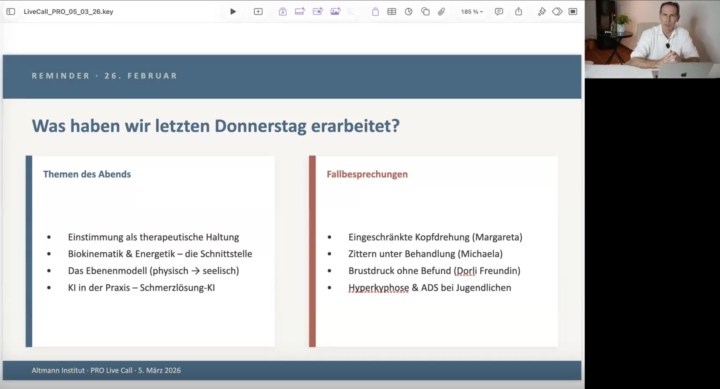Open the 185 % zoom dropdown

(x=472, y=11)
